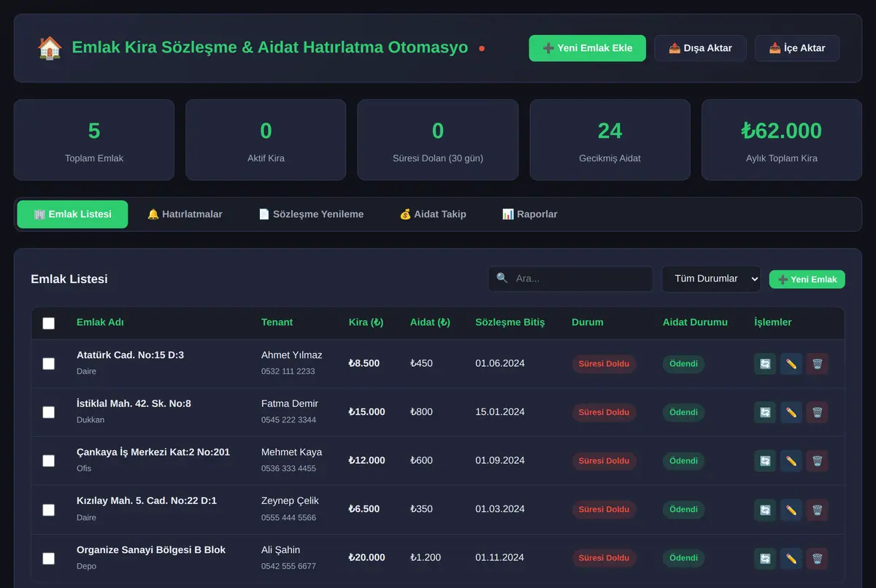Click the Süresi Doldu badge for Mehmet Kaya

coord(604,461)
